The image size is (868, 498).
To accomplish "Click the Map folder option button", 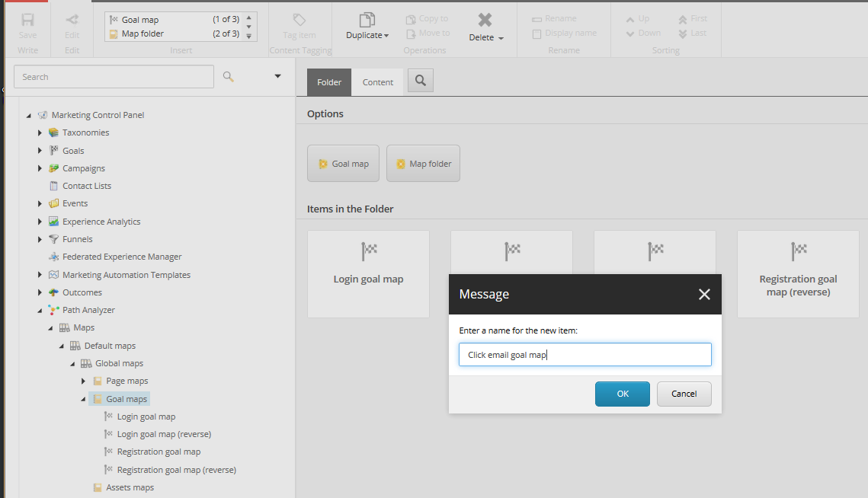I will [424, 164].
